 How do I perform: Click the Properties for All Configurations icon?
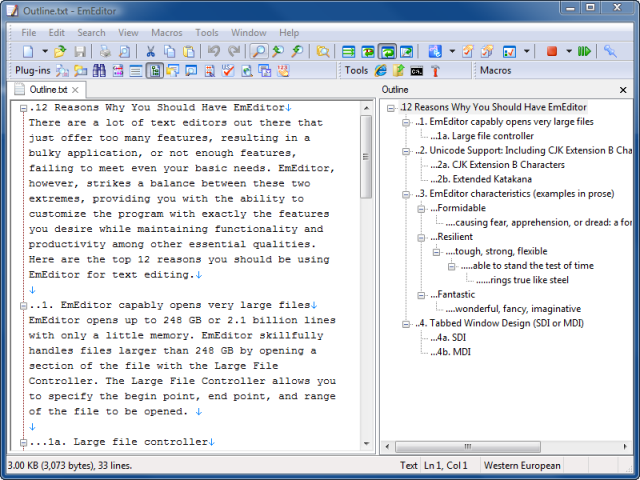coord(487,51)
